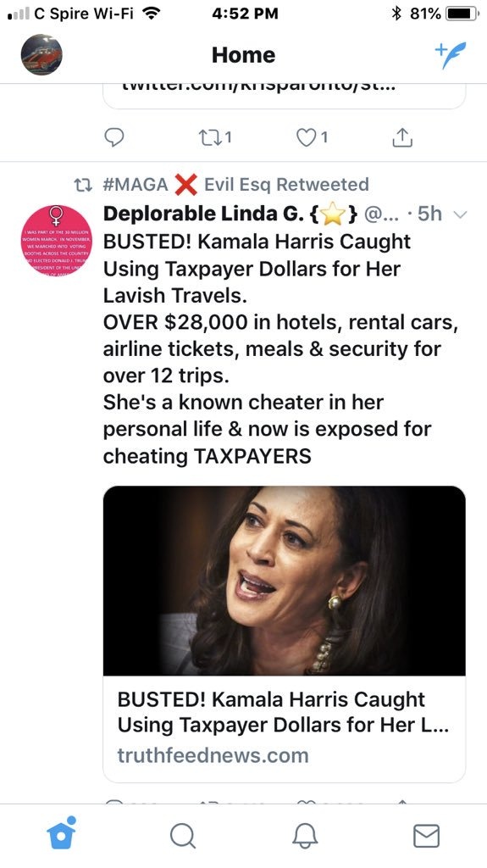Open the Search tab magnifier icon

(x=183, y=835)
